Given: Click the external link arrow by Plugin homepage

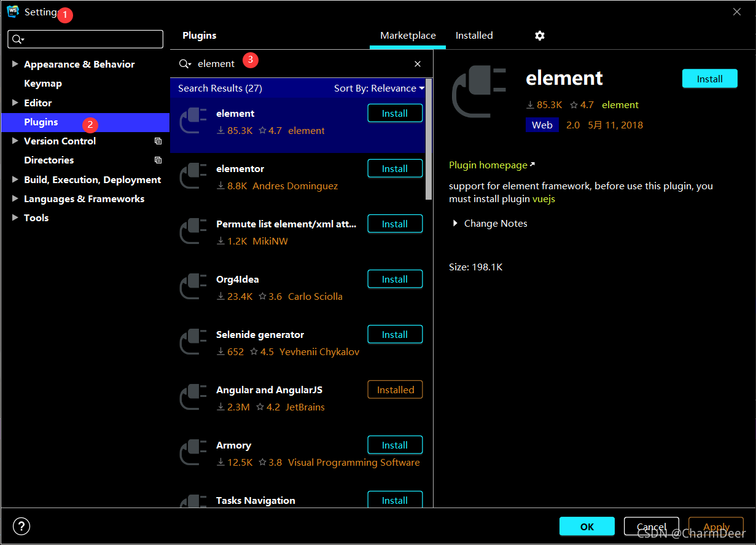Looking at the screenshot, I should pos(532,165).
